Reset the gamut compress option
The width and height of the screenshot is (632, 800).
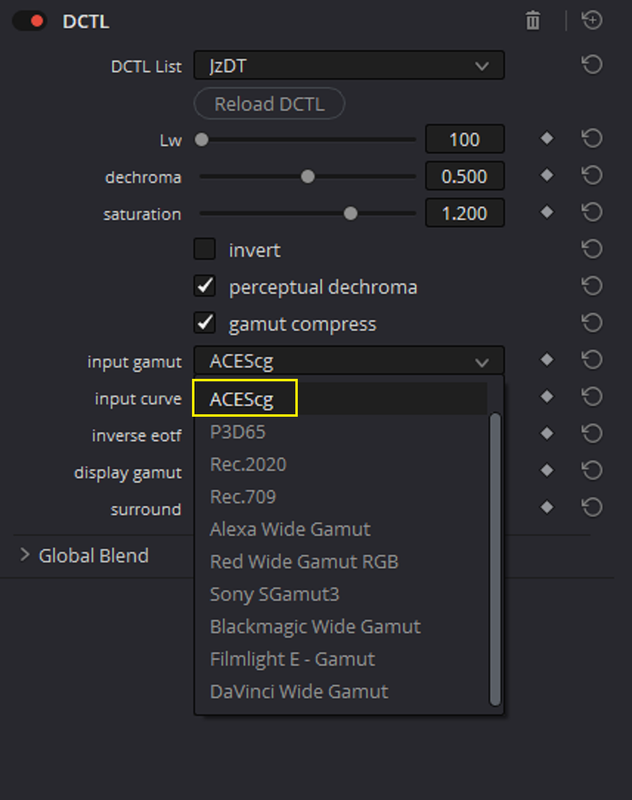pos(592,322)
